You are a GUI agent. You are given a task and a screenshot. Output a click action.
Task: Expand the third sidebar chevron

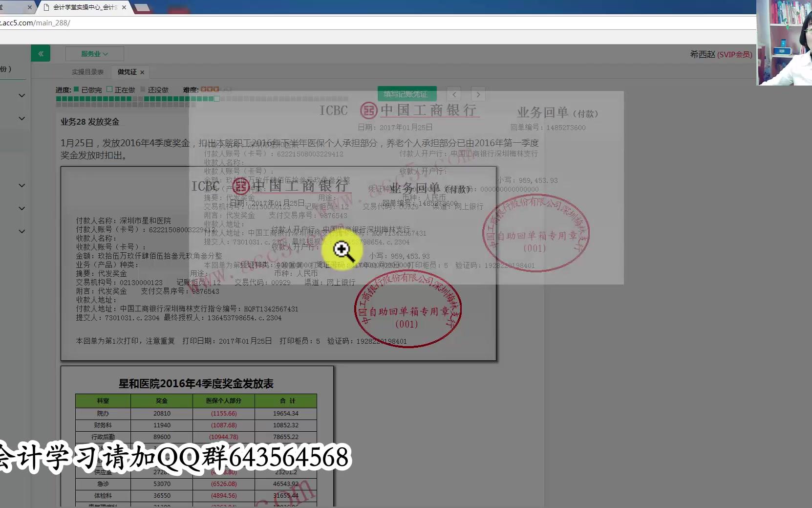click(21, 185)
